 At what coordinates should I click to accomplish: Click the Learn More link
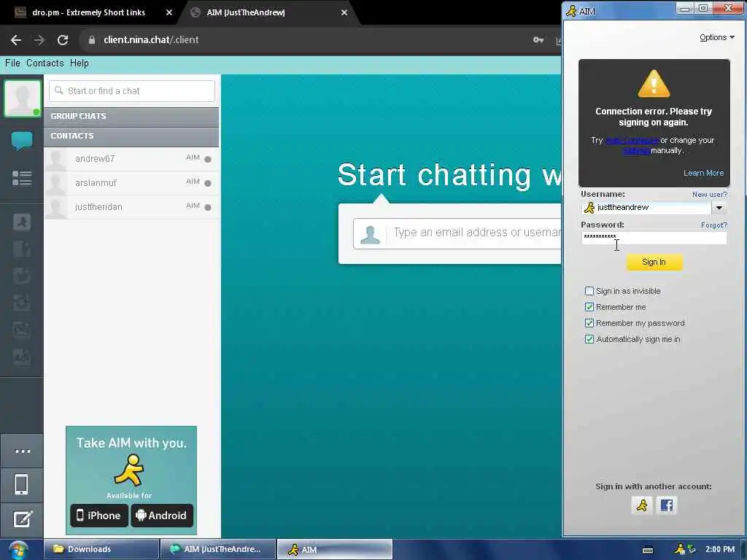pos(703,173)
